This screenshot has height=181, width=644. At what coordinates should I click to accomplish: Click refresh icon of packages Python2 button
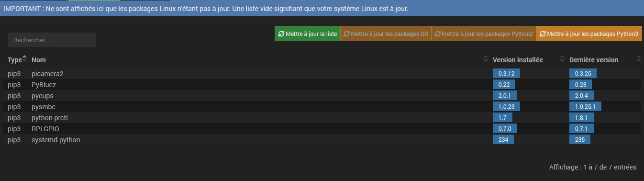437,34
